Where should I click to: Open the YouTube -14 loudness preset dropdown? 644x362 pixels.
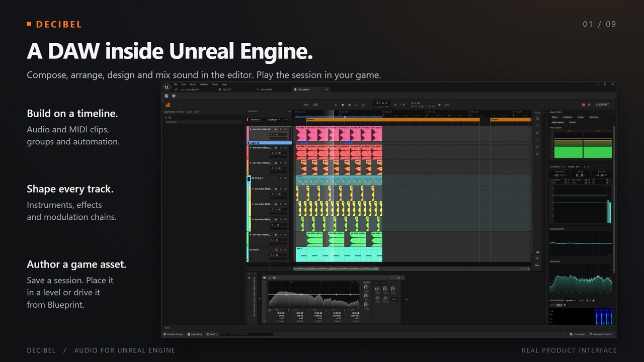pyautogui.click(x=574, y=166)
